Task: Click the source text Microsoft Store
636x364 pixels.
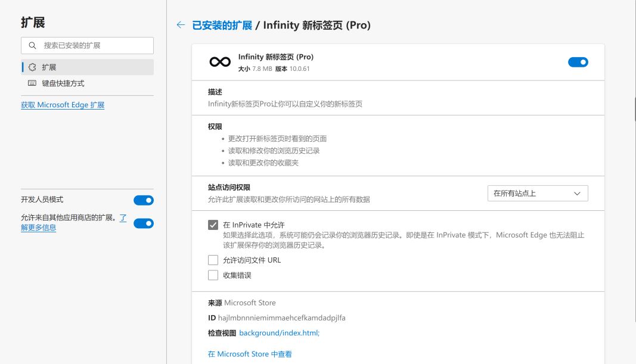Action: 250,303
